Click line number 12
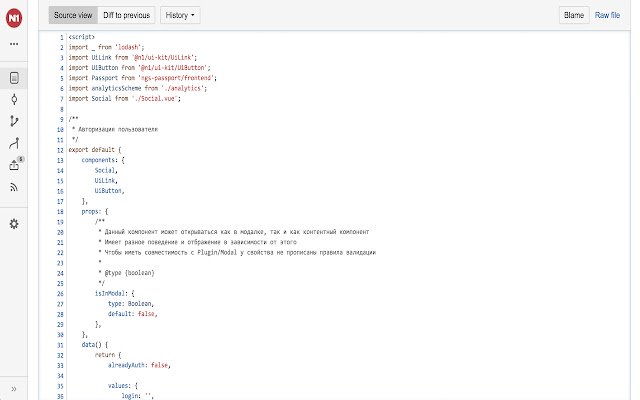 [60, 150]
